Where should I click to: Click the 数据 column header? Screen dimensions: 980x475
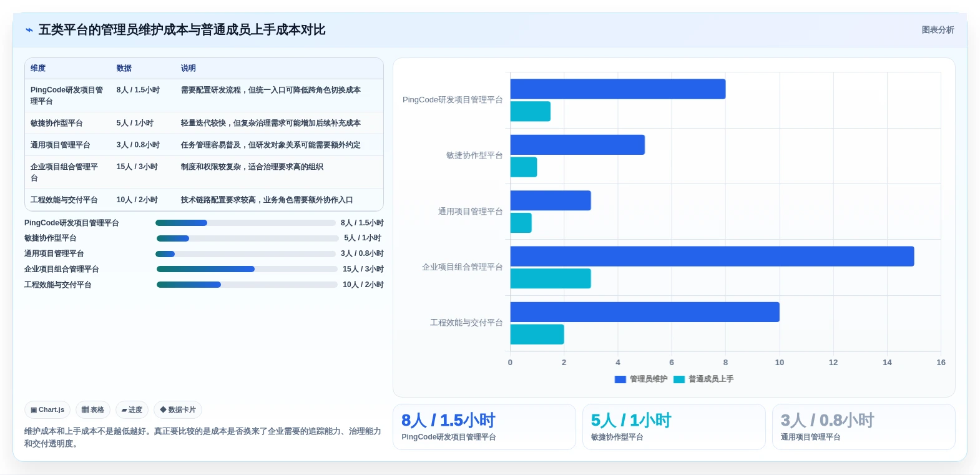click(x=124, y=68)
